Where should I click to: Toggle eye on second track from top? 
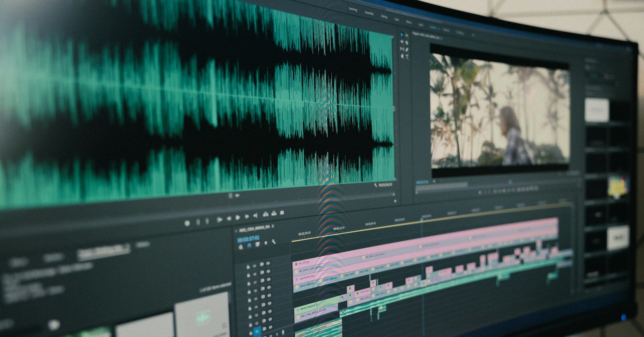268,271
